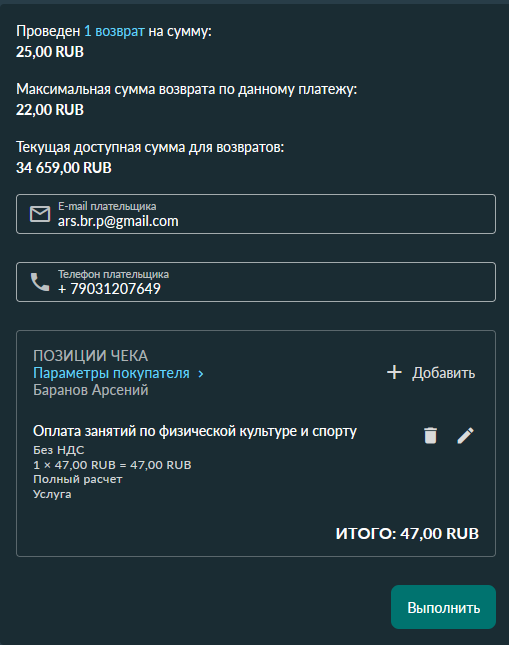
Task: Click the Добавить label
Action: click(x=444, y=373)
